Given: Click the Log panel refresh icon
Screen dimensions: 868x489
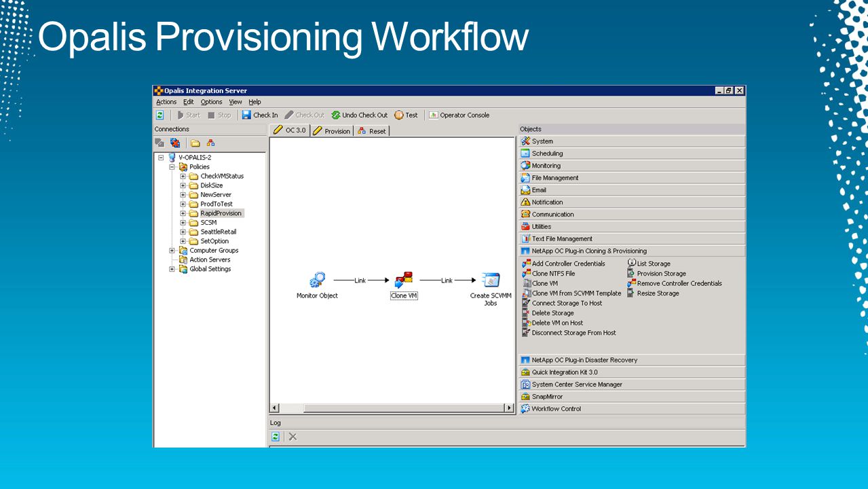Looking at the screenshot, I should pyautogui.click(x=276, y=437).
